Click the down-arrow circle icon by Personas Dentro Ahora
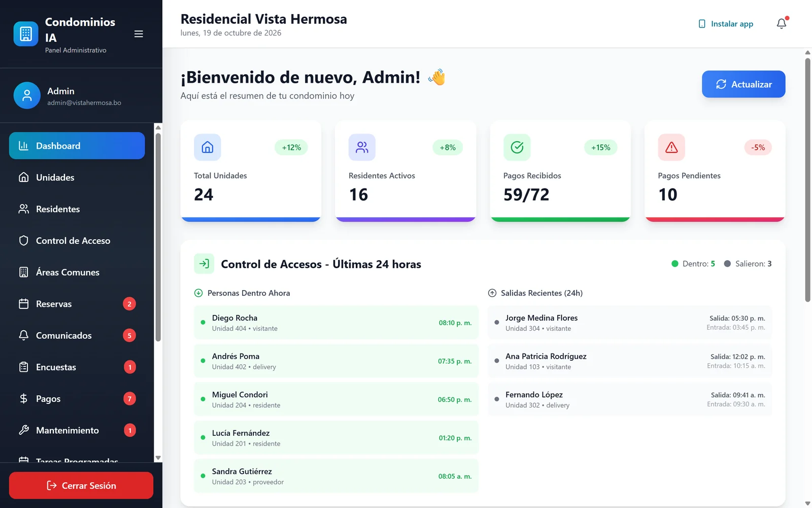Viewport: 812px width, 508px height. coord(198,293)
